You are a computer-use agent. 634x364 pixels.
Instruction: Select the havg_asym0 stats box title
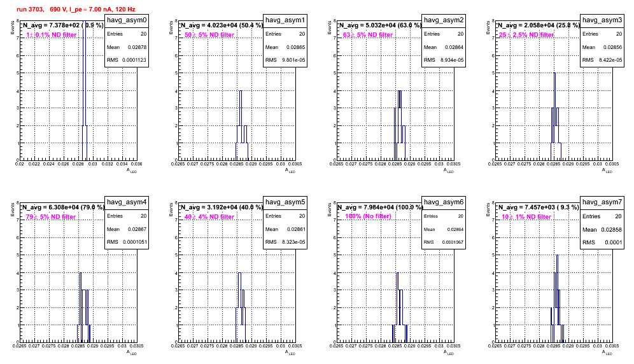click(127, 20)
